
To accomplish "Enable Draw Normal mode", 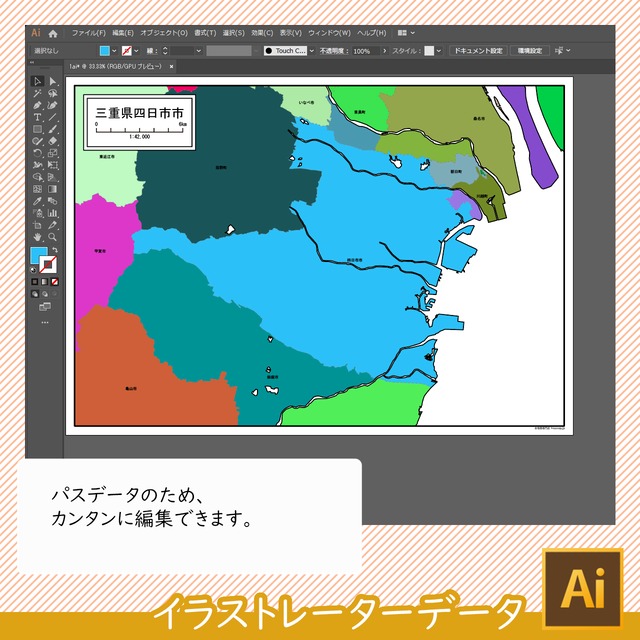I will pyautogui.click(x=35, y=293).
